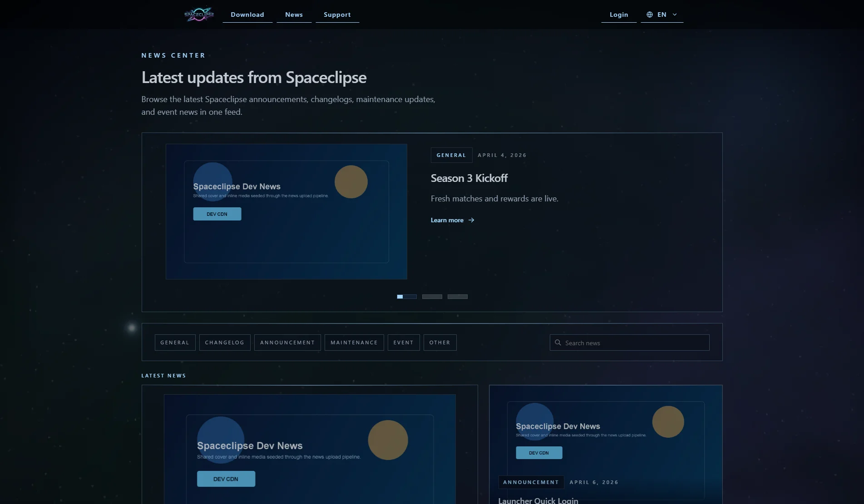Viewport: 864px width, 504px height.
Task: Enable the OTHER filter chip
Action: pyautogui.click(x=439, y=342)
